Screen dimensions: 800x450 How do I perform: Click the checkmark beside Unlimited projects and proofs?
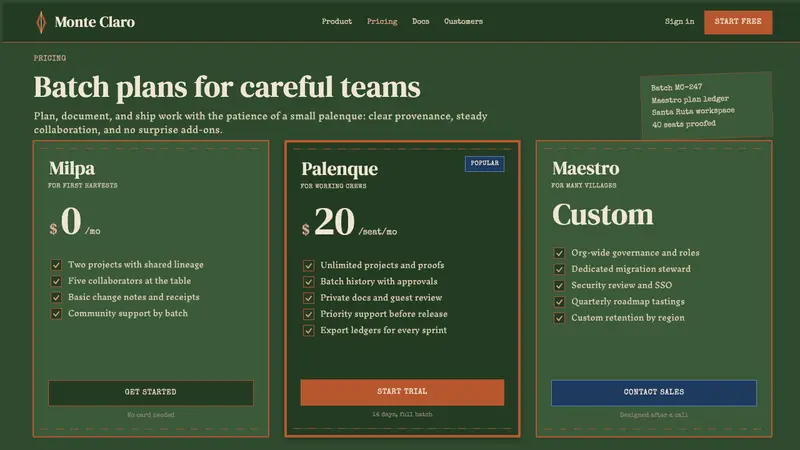[x=308, y=265]
